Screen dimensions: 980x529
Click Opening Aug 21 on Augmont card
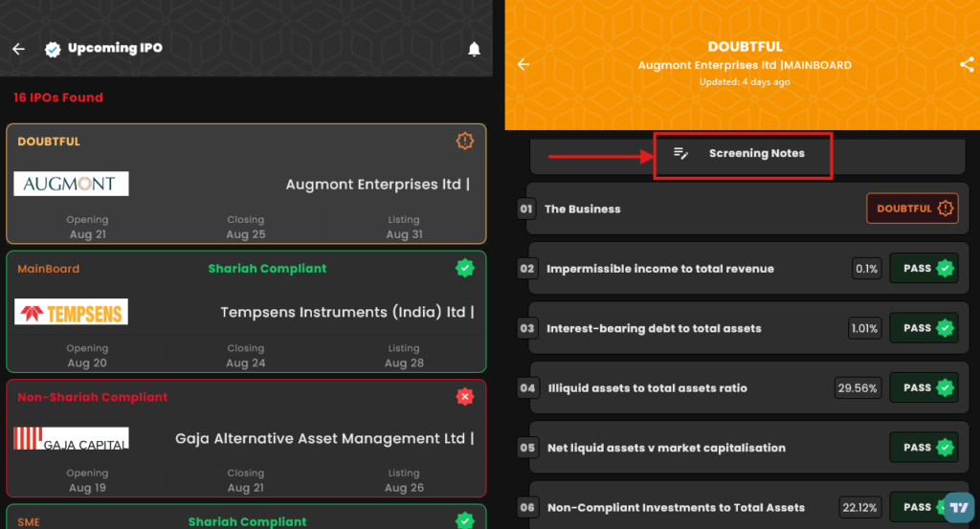[87, 228]
